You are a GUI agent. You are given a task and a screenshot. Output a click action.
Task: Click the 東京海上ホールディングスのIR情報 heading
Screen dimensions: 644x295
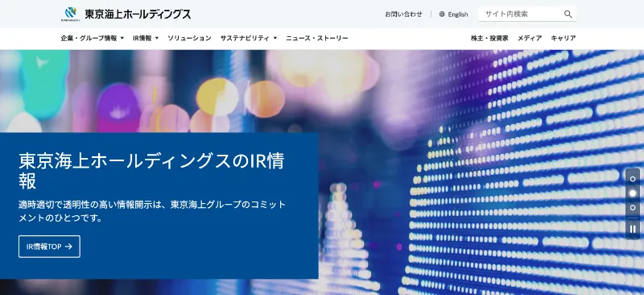(151, 171)
